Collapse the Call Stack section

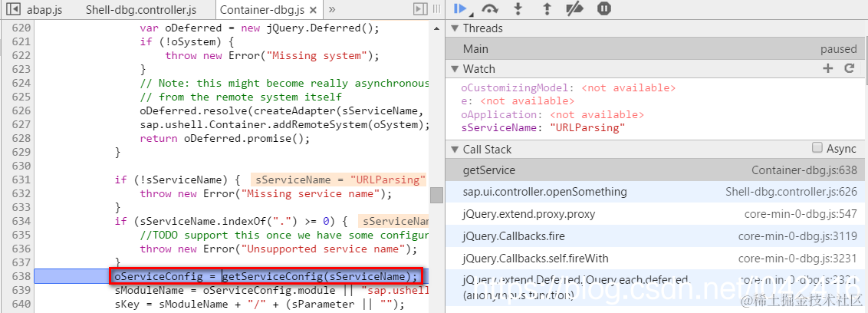coord(455,149)
